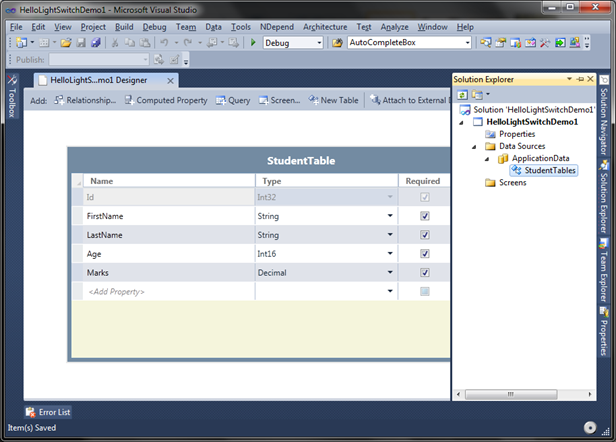Toggle Required checkbox for FirstName

point(425,216)
